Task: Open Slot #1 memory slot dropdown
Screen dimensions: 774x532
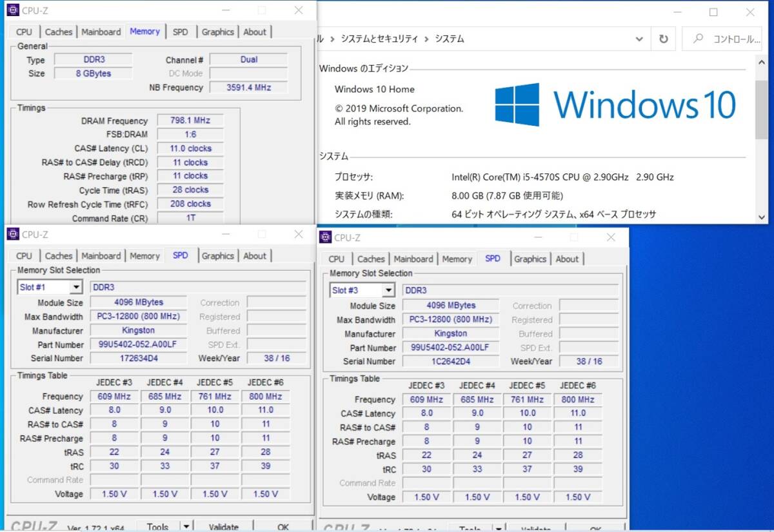Action: [x=77, y=287]
